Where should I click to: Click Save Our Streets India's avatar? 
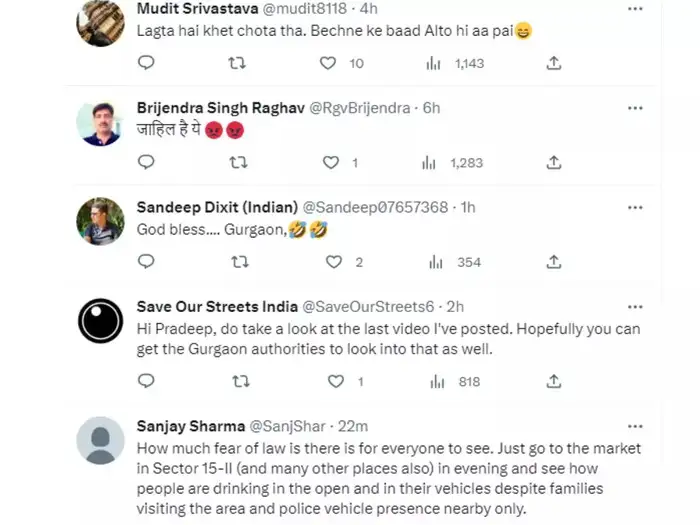click(100, 322)
